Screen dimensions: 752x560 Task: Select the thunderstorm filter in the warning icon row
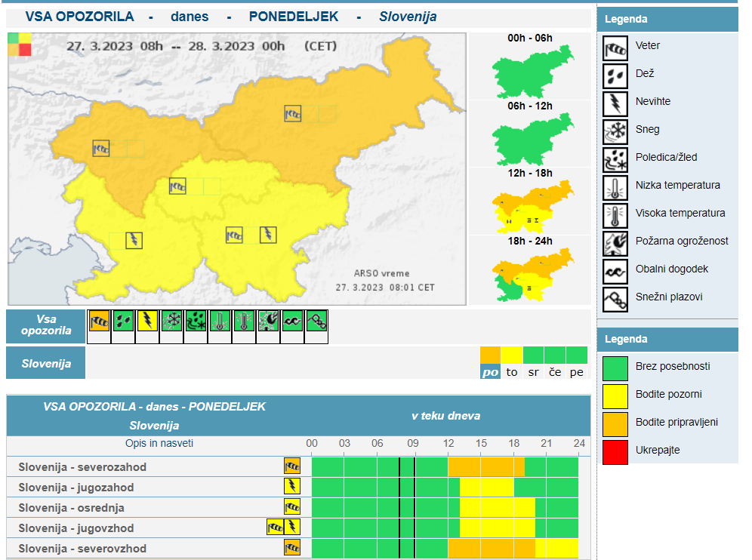[147, 322]
